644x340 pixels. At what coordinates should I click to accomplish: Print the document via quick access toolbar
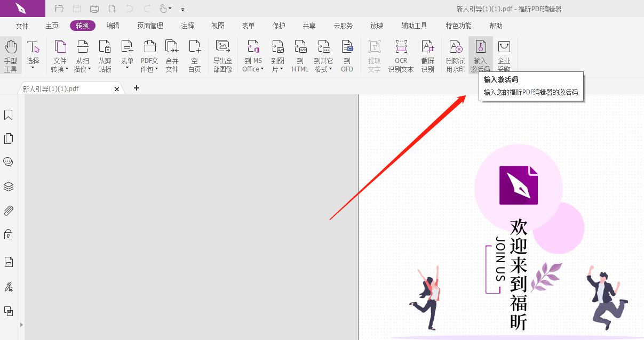click(x=94, y=9)
